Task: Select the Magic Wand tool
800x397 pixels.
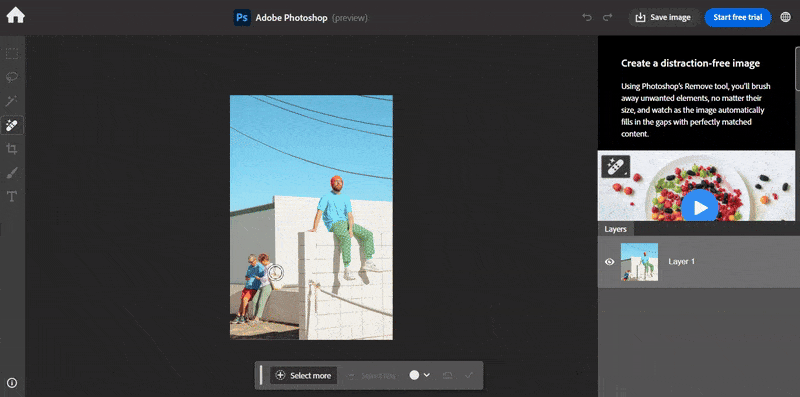Action: pyautogui.click(x=12, y=101)
